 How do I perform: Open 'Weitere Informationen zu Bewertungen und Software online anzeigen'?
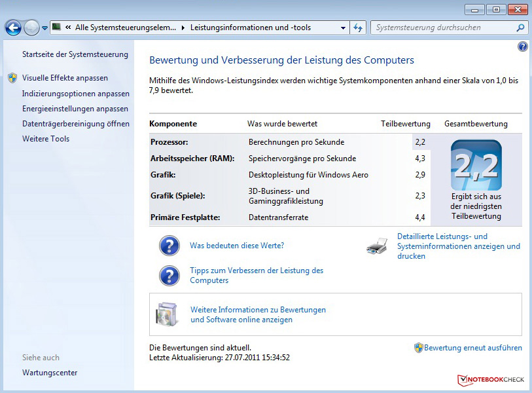[258, 314]
